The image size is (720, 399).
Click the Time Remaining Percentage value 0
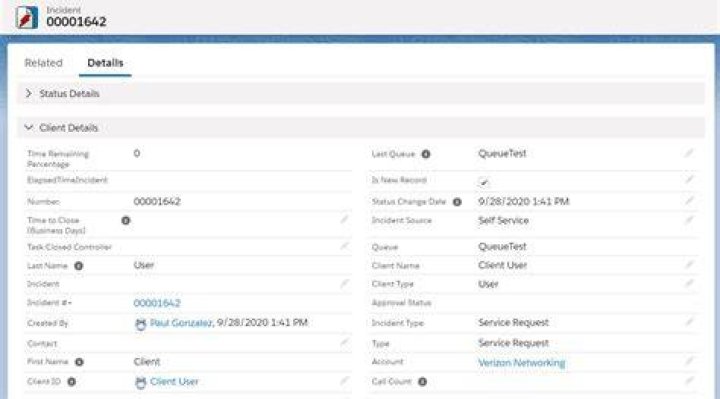(137, 153)
